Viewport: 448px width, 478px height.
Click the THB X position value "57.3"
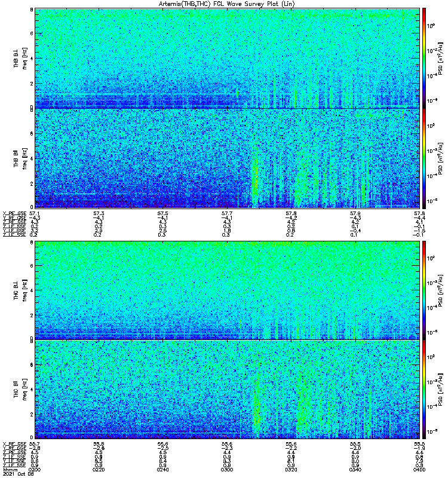99,213
